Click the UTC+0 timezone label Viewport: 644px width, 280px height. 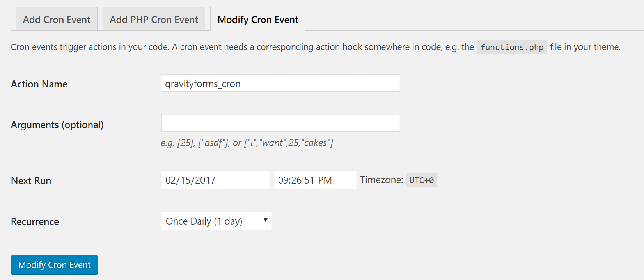click(x=421, y=179)
